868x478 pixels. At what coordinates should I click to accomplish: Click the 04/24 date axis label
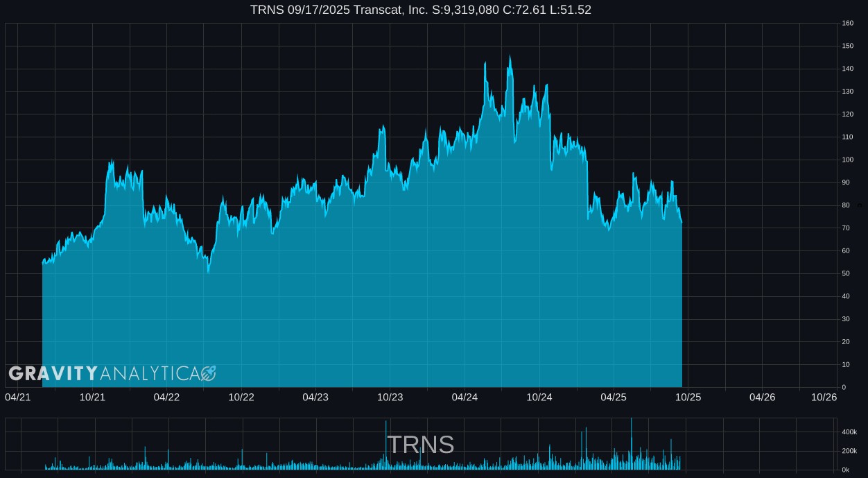465,397
